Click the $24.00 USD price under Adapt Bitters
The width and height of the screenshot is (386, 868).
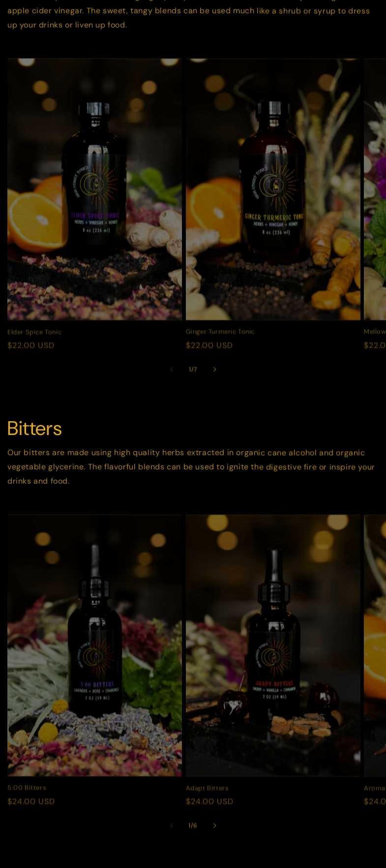(209, 802)
